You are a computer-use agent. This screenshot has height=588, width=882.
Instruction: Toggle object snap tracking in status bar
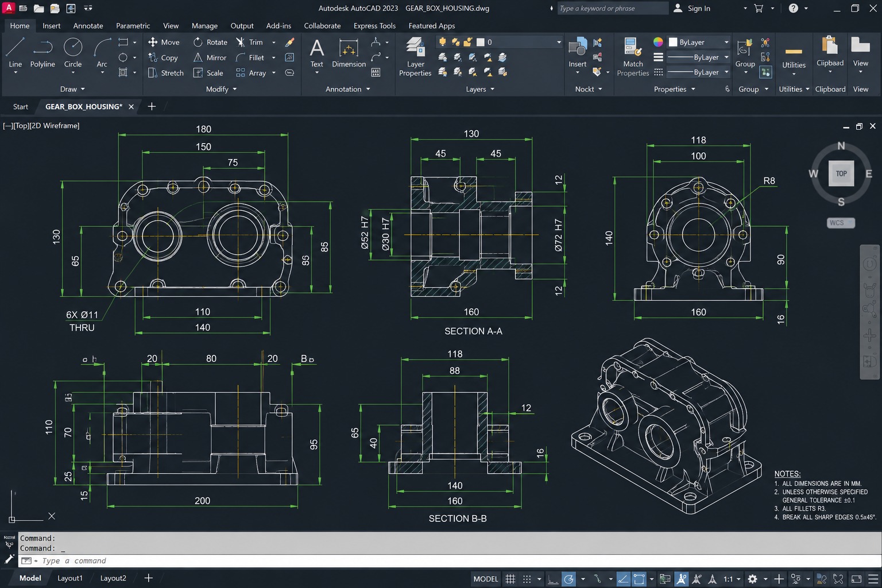[623, 579]
